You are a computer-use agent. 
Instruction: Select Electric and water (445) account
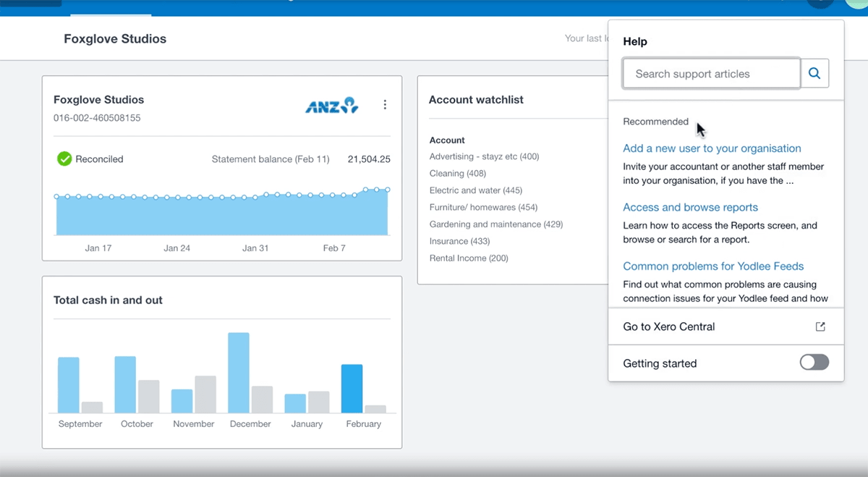[475, 190]
